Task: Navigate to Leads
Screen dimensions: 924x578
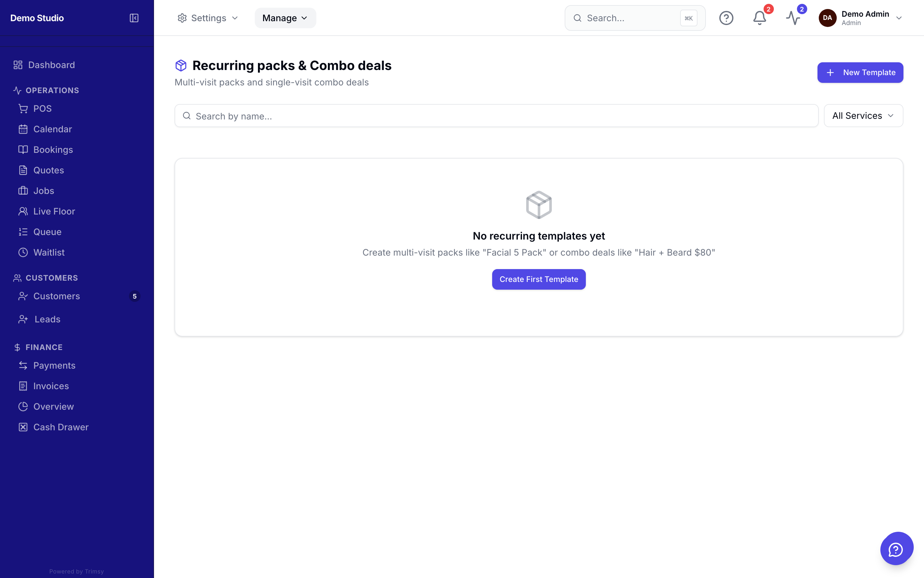Action: [47, 319]
